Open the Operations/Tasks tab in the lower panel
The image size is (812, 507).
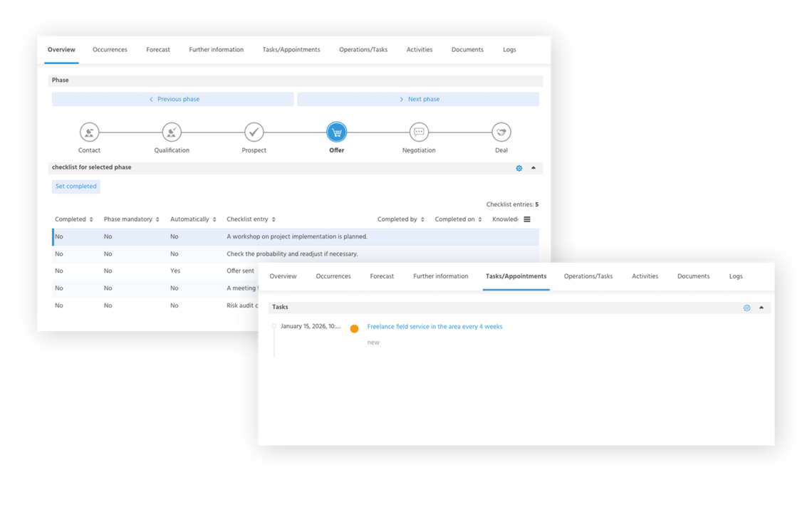click(x=588, y=276)
